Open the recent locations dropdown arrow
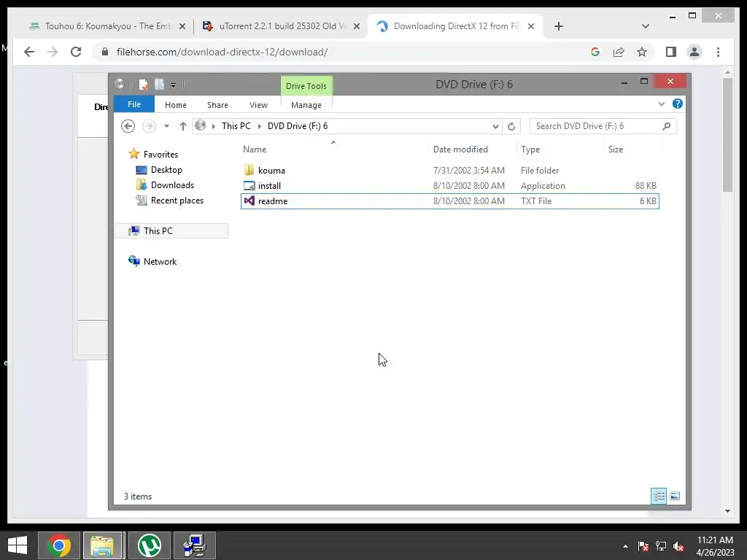 click(x=166, y=126)
